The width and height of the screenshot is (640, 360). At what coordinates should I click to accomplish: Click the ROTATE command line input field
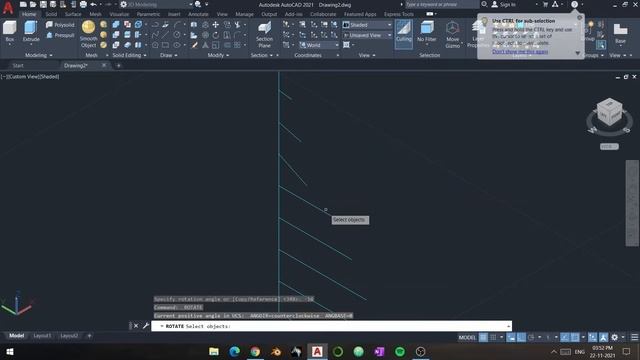pos(331,326)
